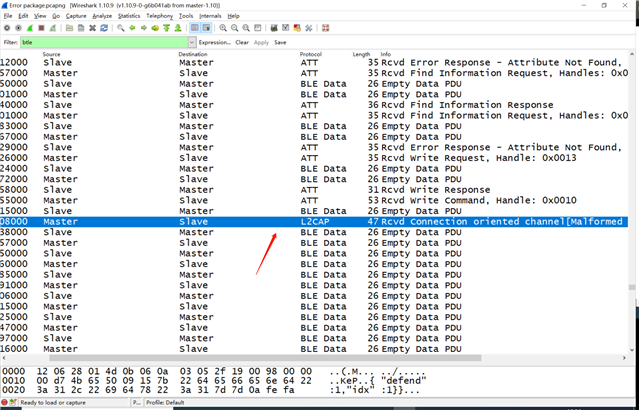Expand the filter history dropdown arrow
639x410 pixels.
tap(192, 42)
